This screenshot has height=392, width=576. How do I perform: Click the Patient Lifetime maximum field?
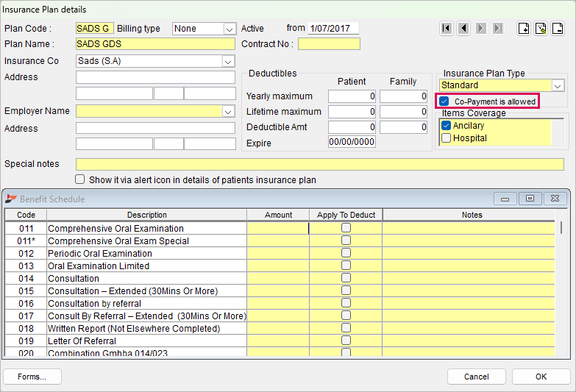(x=352, y=112)
